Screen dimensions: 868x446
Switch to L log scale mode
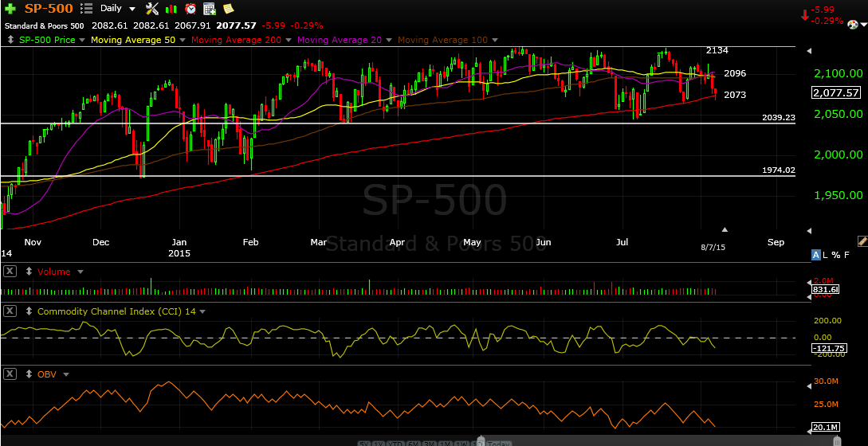click(x=825, y=255)
